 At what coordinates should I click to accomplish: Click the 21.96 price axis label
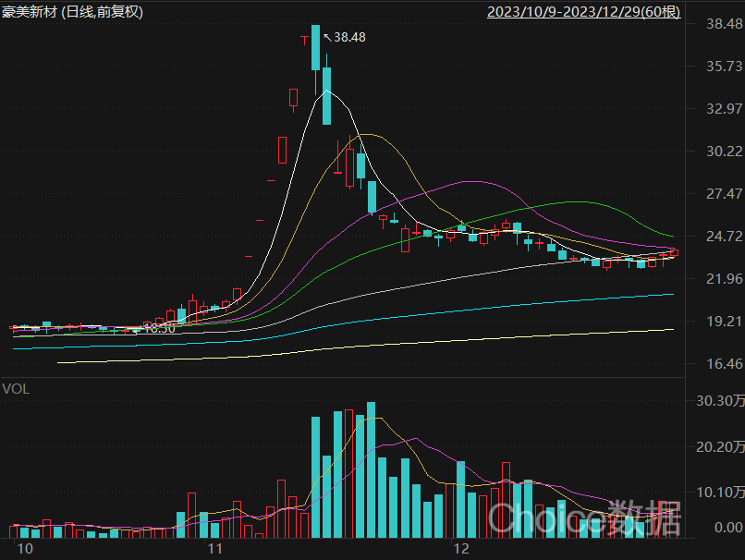point(717,279)
